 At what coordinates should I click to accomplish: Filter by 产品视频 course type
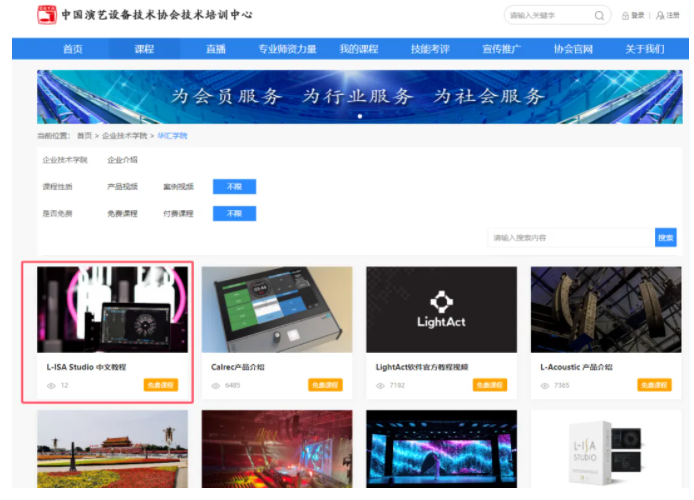[x=122, y=187]
